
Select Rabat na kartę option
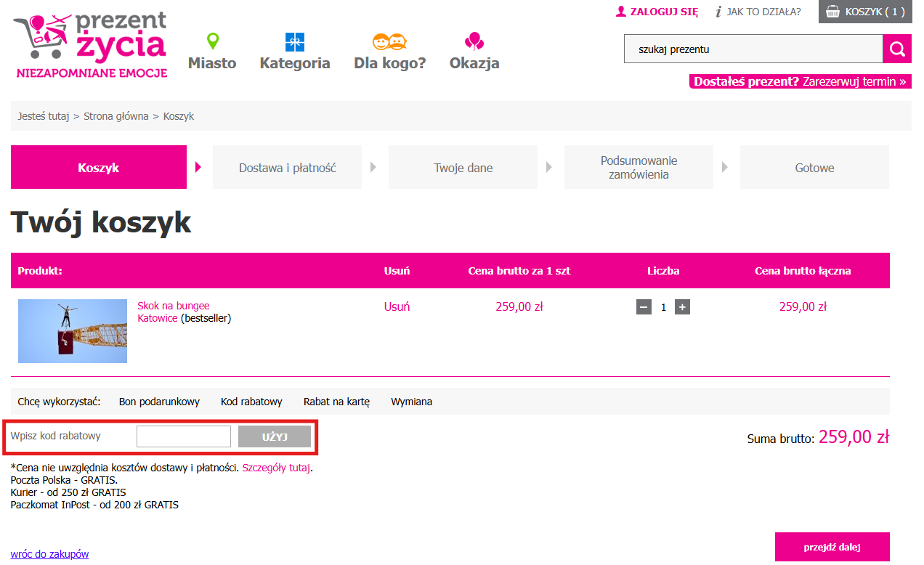(x=336, y=402)
